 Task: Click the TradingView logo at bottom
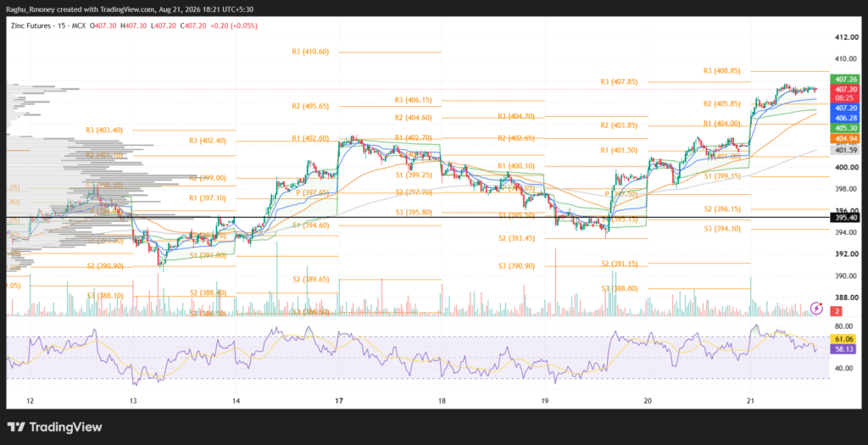55,427
